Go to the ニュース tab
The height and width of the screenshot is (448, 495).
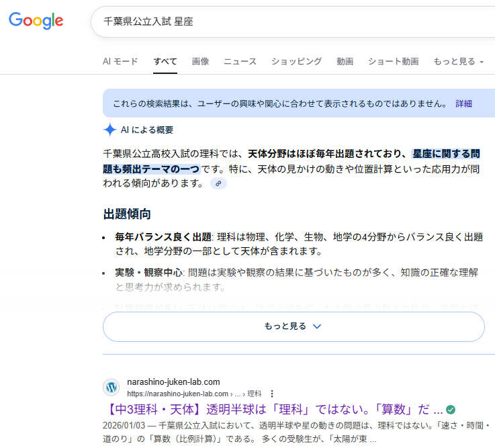pos(240,61)
